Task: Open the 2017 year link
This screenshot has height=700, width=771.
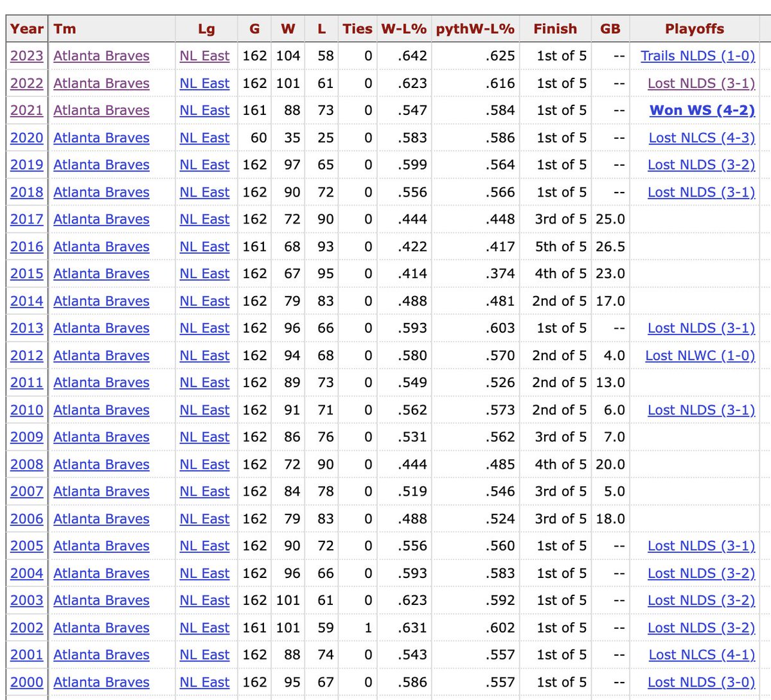Action: click(27, 220)
